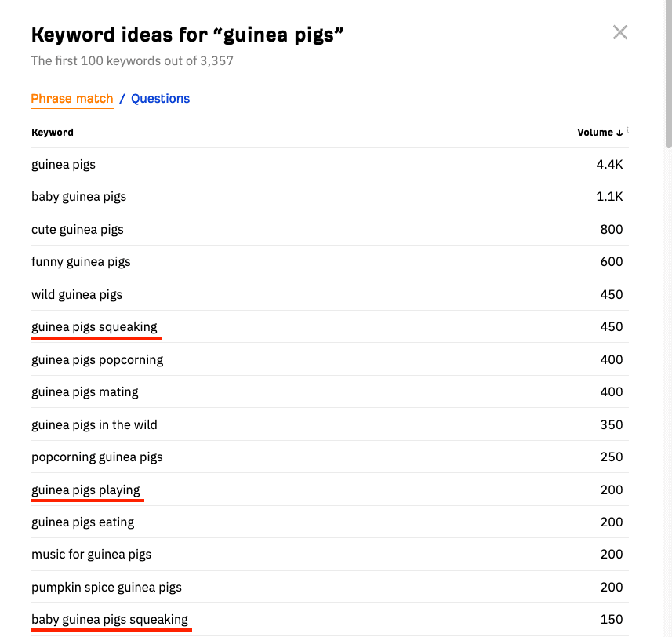Close the keyword ideas dialog
Viewport: 672px width, 637px height.
click(619, 33)
